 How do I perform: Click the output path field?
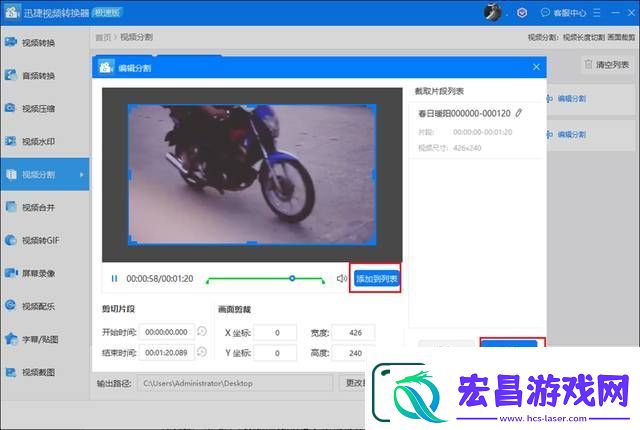[235, 383]
